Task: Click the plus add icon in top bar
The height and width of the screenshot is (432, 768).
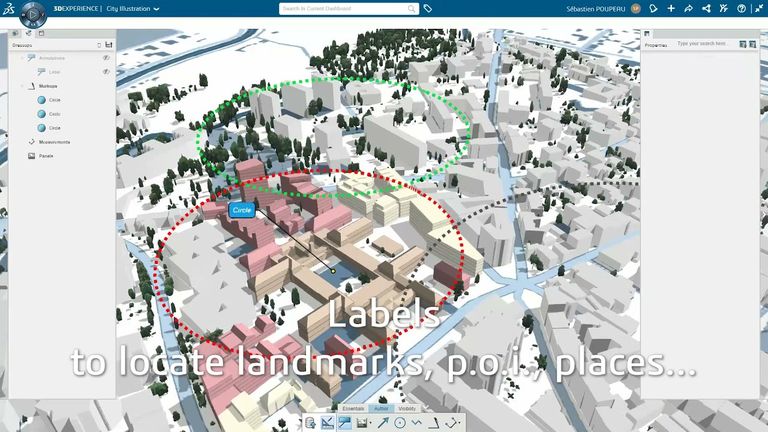Action: (671, 8)
